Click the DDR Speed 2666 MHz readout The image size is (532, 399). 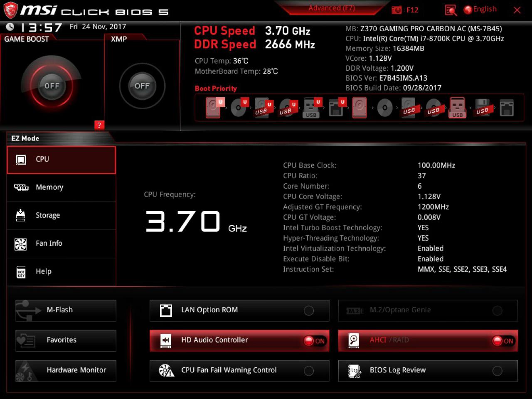pyautogui.click(x=254, y=44)
